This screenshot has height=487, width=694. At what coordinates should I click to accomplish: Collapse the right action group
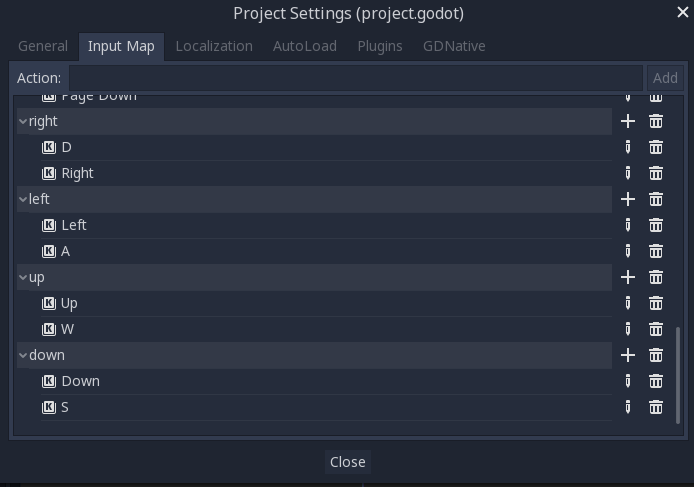[x=23, y=121]
